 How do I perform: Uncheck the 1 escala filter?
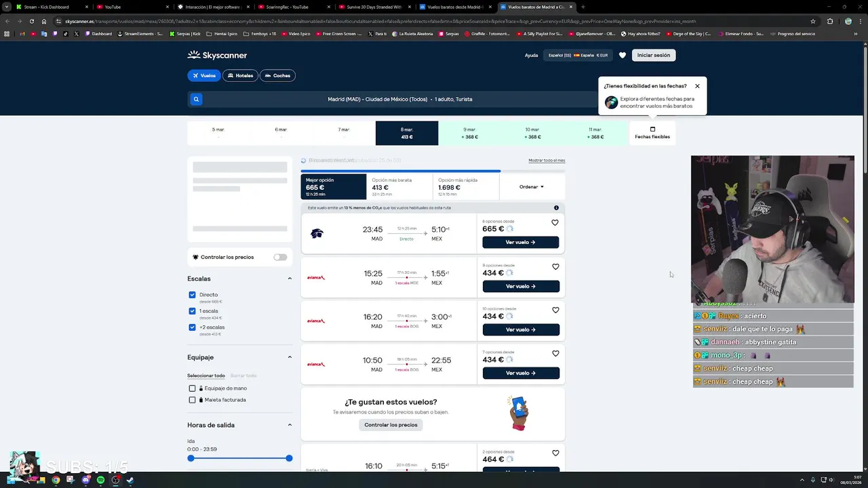[192, 311]
